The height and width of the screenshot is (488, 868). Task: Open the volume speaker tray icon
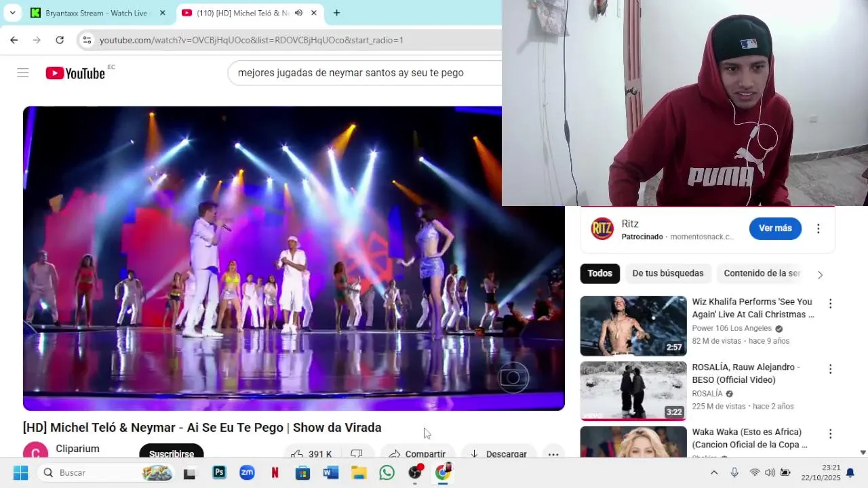tap(770, 472)
